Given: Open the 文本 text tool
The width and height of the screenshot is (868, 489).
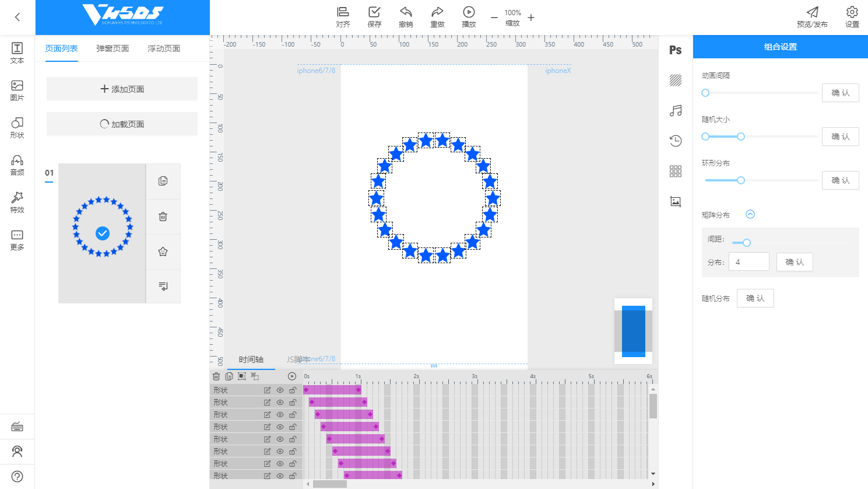Looking at the screenshot, I should (x=17, y=53).
